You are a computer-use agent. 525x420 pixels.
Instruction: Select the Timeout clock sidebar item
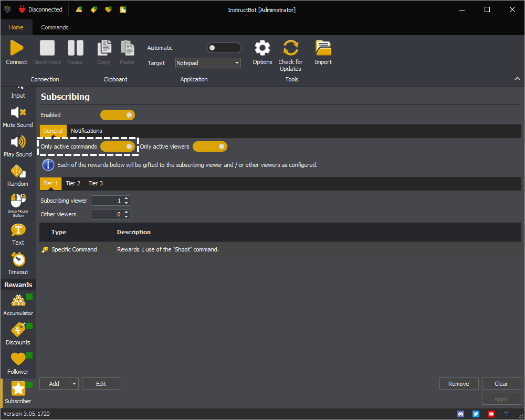pyautogui.click(x=18, y=264)
